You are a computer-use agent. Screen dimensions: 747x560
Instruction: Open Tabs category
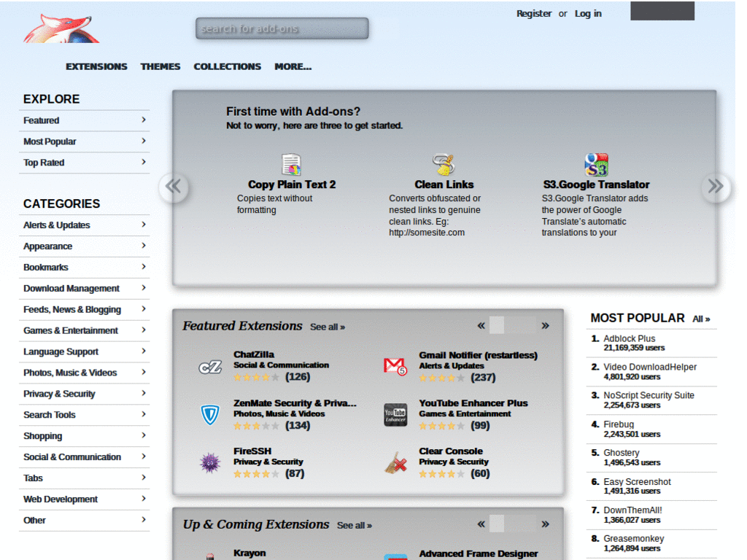pos(85,478)
